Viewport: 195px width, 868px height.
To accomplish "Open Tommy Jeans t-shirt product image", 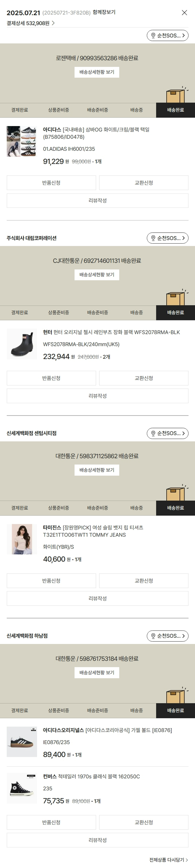I will coord(22,539).
